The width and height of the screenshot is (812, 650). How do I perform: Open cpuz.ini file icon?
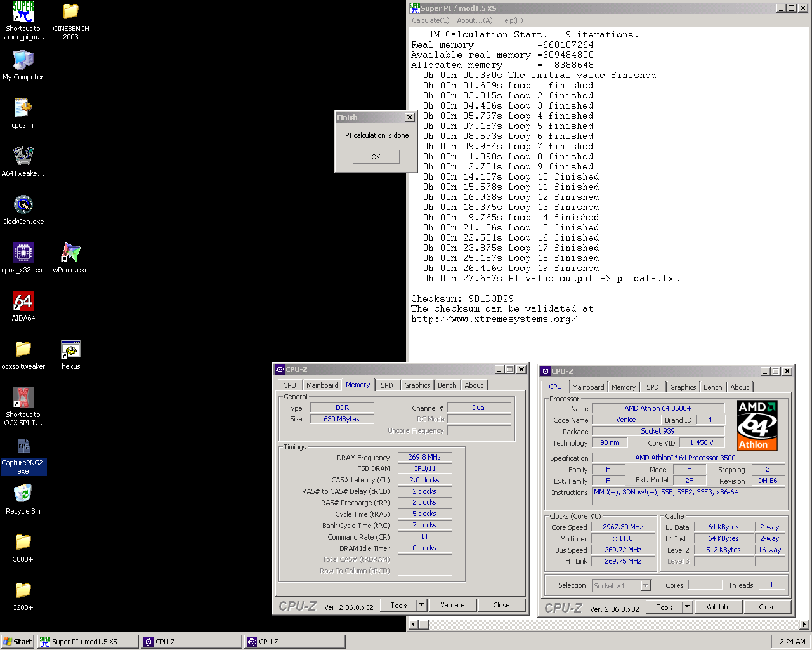[23, 109]
